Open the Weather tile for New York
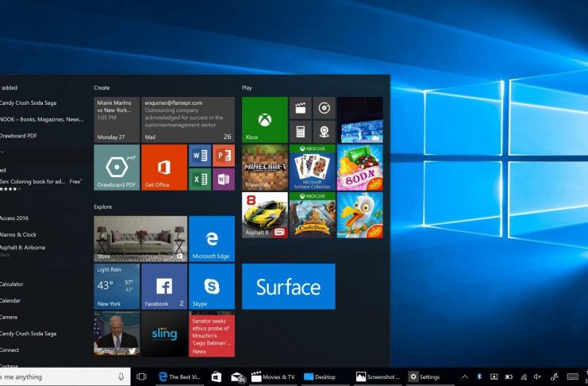The width and height of the screenshot is (588, 386). (117, 287)
